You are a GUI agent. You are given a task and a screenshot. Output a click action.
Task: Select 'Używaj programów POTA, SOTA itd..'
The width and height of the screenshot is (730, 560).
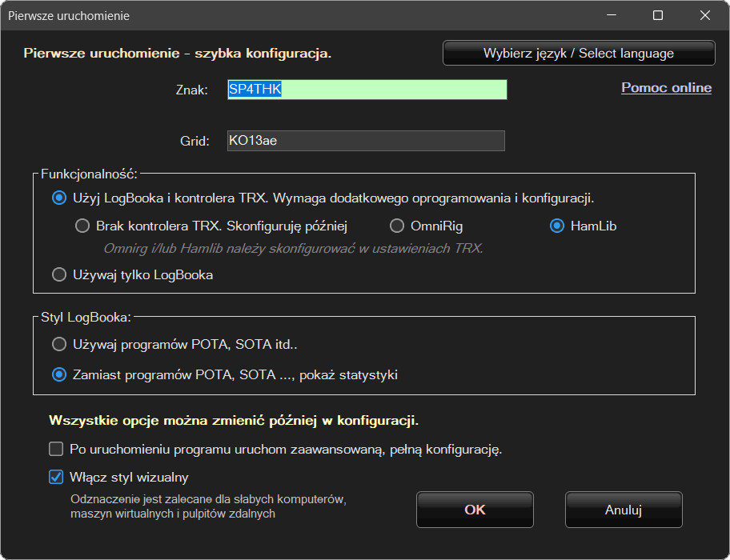(x=58, y=345)
